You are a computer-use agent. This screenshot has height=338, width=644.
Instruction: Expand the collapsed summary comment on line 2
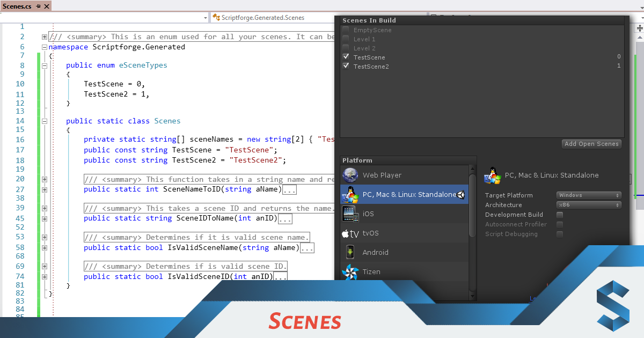tap(45, 37)
